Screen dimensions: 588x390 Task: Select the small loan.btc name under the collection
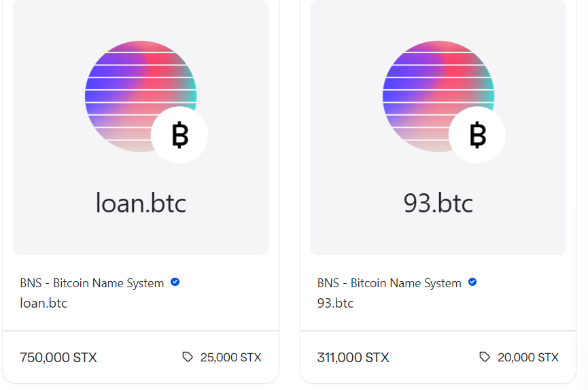click(x=44, y=303)
